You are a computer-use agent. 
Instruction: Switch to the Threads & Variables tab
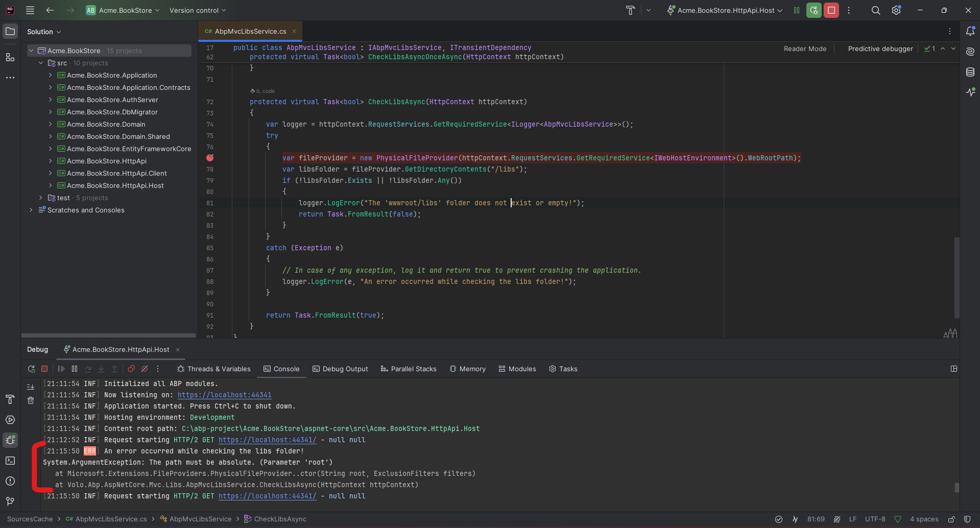coord(213,369)
